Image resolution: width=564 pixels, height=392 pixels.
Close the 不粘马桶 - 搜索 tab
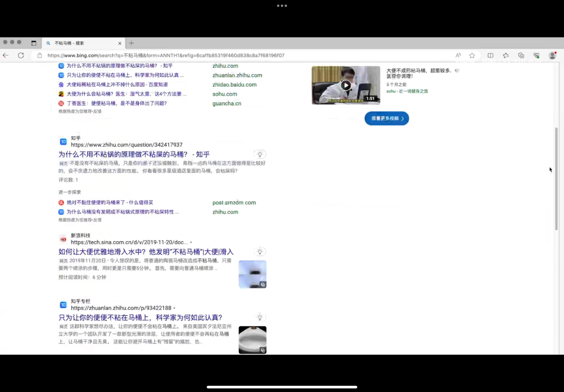[120, 43]
